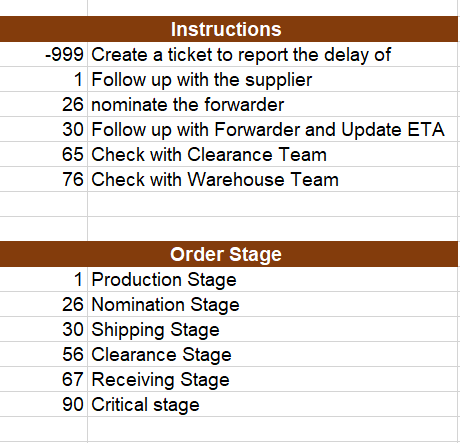Select 'Check with Warehouse Team' cell
The image size is (460, 443).
(273, 179)
